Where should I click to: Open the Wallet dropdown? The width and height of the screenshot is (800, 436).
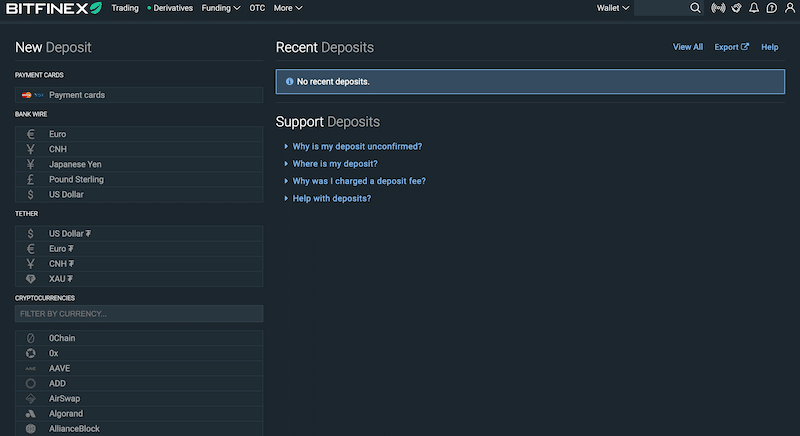[613, 8]
